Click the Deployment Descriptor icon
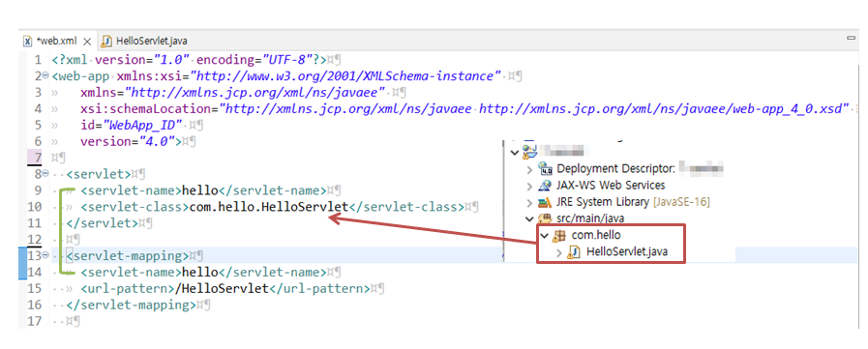Screen dimensions: 868x349 click(x=545, y=168)
